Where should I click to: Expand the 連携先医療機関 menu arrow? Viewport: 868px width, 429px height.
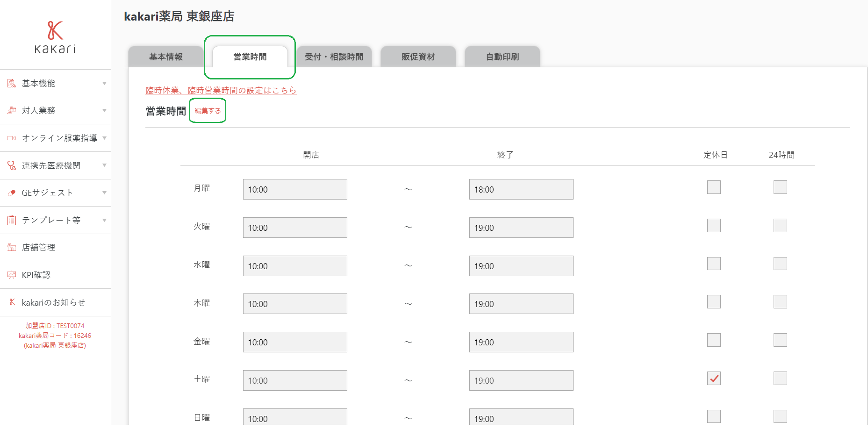(104, 165)
